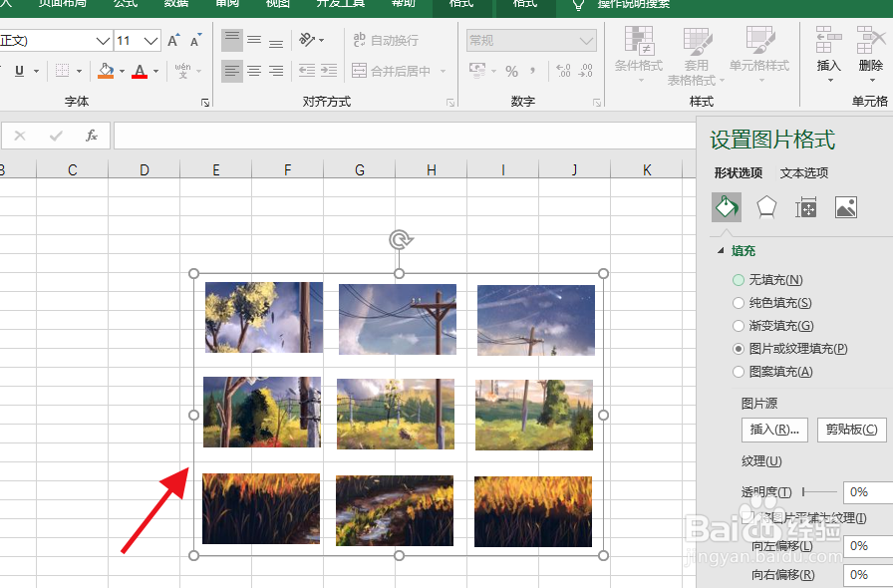Click the 插入(R)... picture source button
The width and height of the screenshot is (893, 588).
pyautogui.click(x=774, y=429)
